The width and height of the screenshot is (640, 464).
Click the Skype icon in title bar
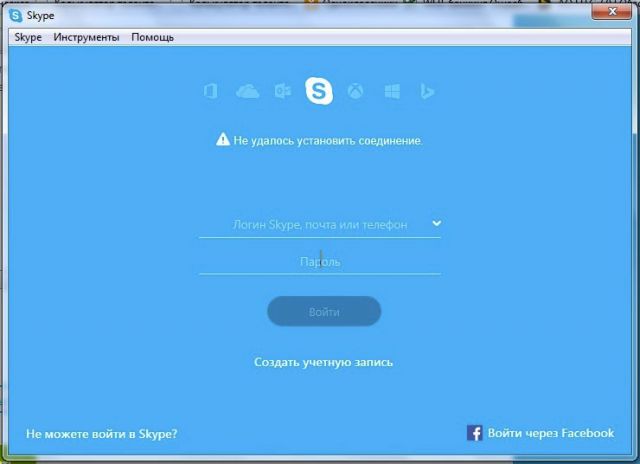16,16
